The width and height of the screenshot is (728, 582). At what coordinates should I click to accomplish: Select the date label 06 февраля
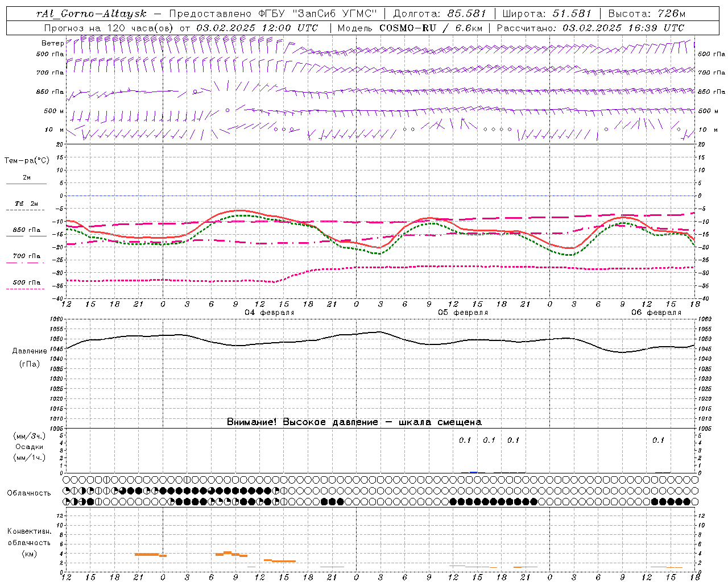tap(656, 313)
